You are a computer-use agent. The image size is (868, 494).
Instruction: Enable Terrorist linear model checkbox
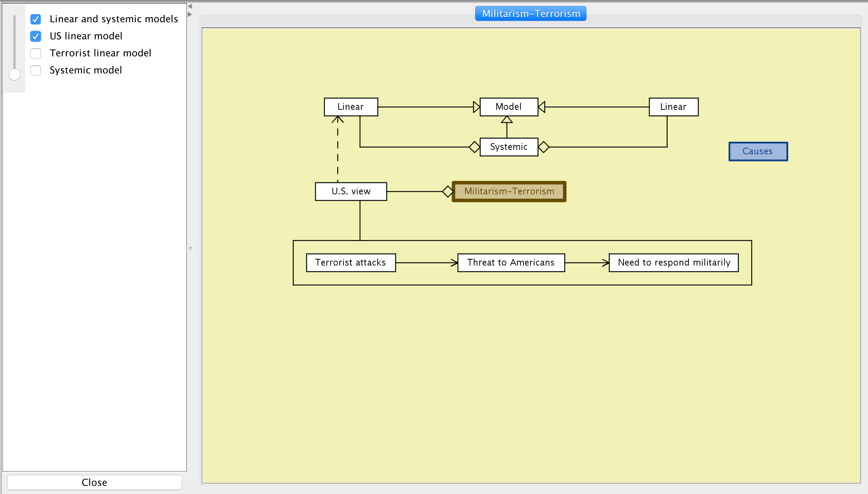pyautogui.click(x=36, y=53)
